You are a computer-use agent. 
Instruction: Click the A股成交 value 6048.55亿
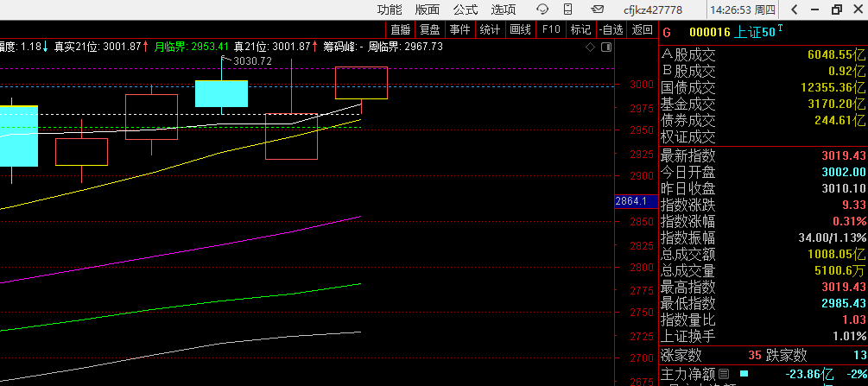coord(836,54)
